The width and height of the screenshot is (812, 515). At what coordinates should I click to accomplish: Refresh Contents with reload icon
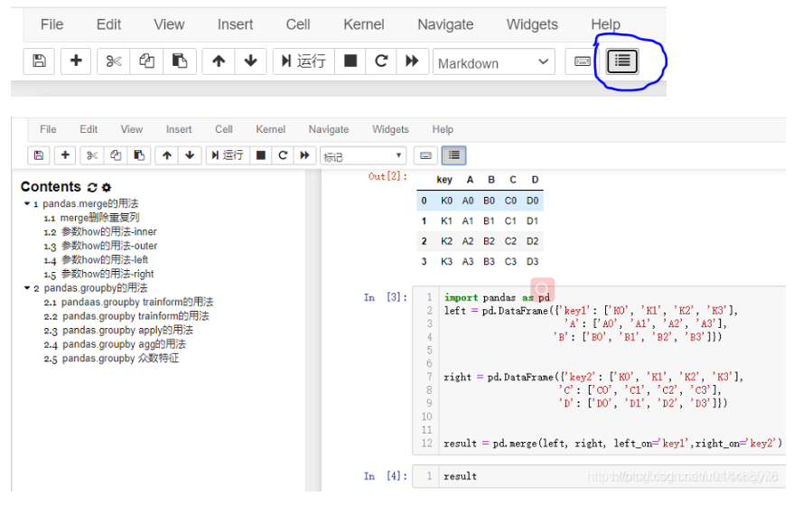[91, 188]
